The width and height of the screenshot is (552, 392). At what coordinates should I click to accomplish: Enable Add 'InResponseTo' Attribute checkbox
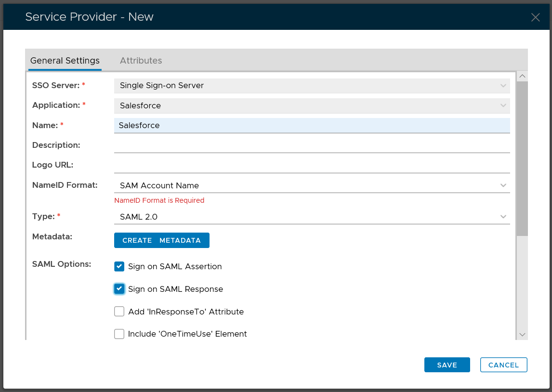pyautogui.click(x=119, y=312)
